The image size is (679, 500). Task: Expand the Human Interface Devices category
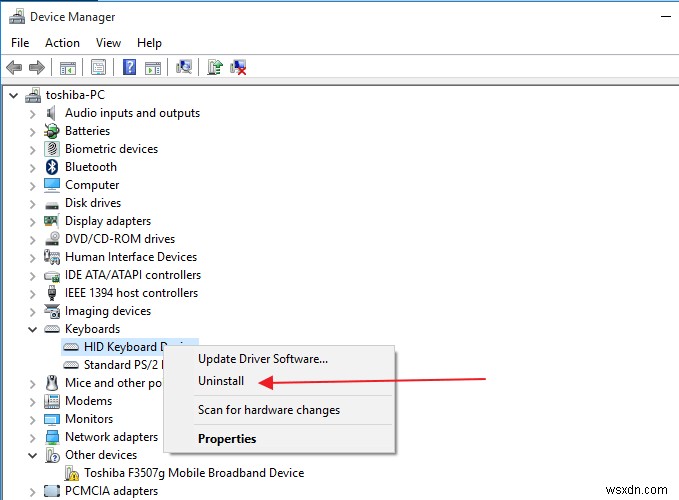click(32, 258)
